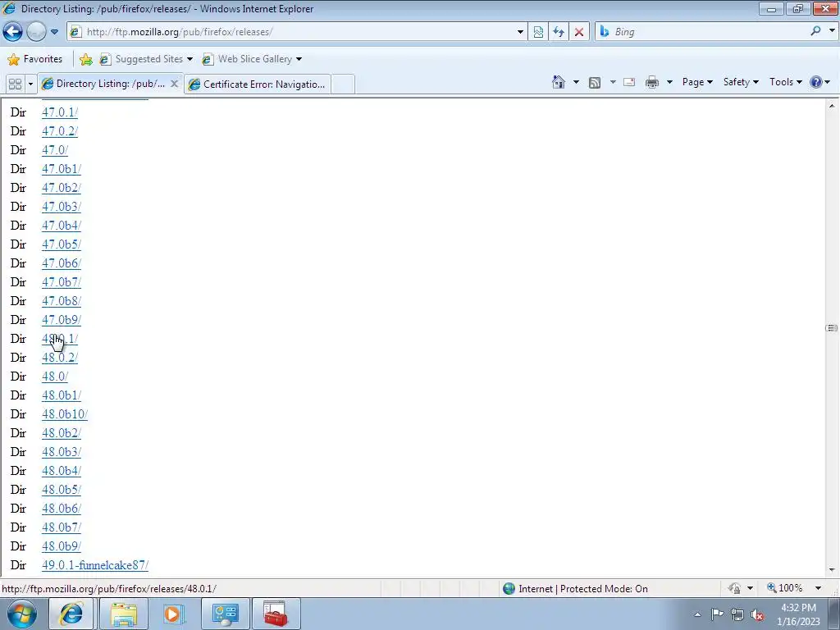Open the 47.0b1/ directory link
The width and height of the screenshot is (840, 630).
(62, 169)
